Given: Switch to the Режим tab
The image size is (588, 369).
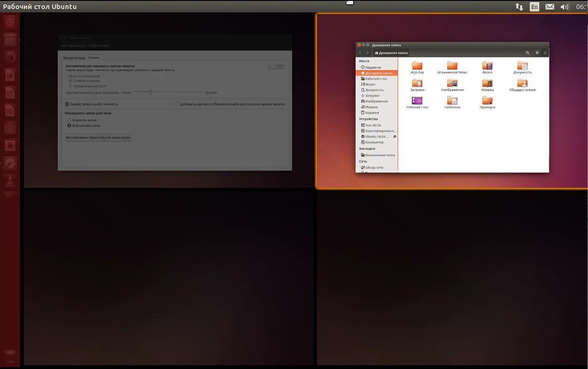Looking at the screenshot, I should coord(94,58).
